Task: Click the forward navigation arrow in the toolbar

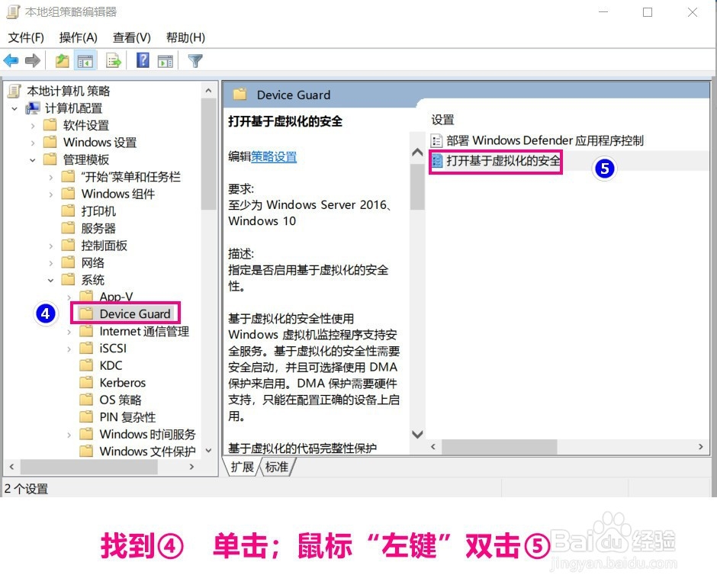Action: 31,60
